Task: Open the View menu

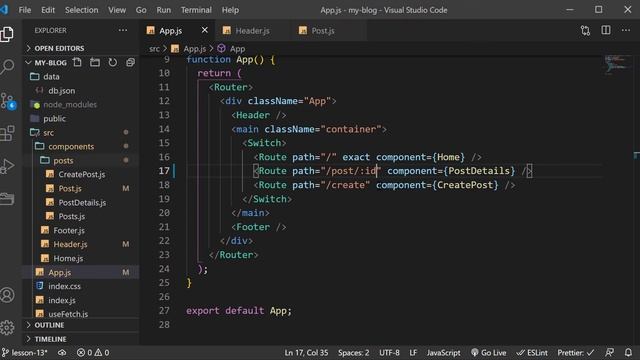Action: click(117, 10)
